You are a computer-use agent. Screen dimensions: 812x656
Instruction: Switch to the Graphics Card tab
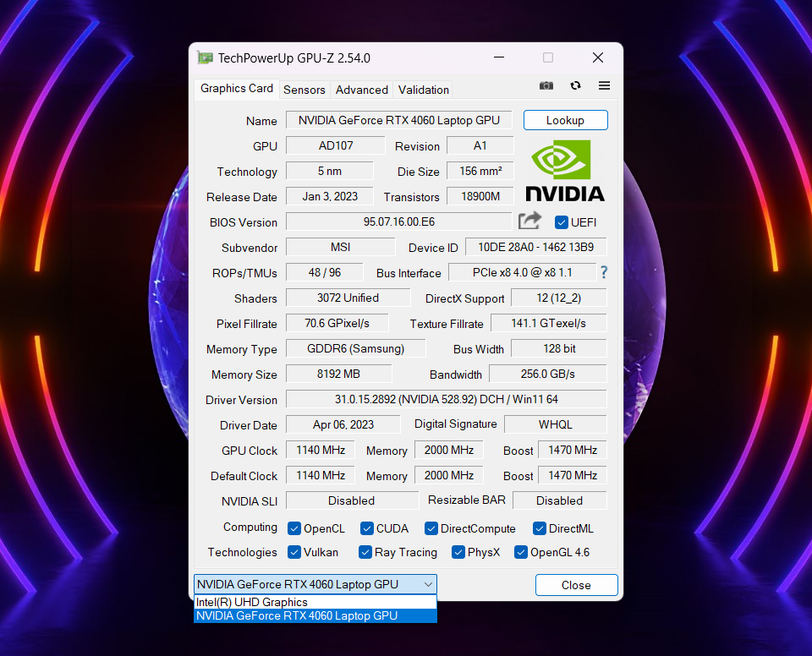click(237, 89)
